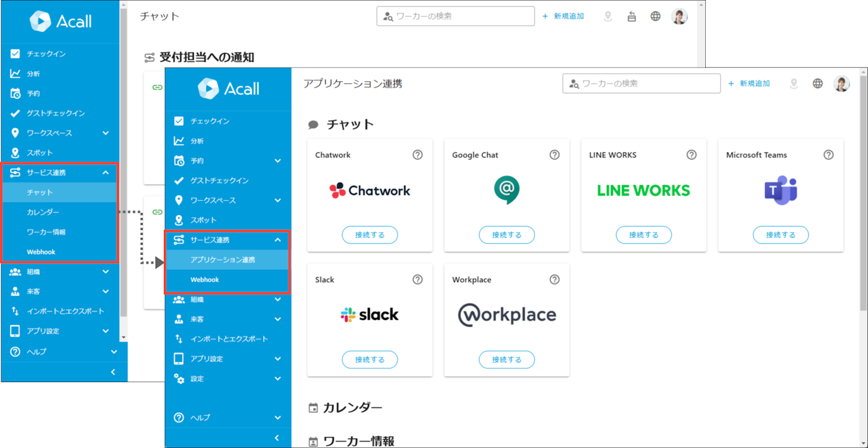868x448 pixels.
Task: Collapse サービス連携 in back window sidebar
Action: pos(106,172)
